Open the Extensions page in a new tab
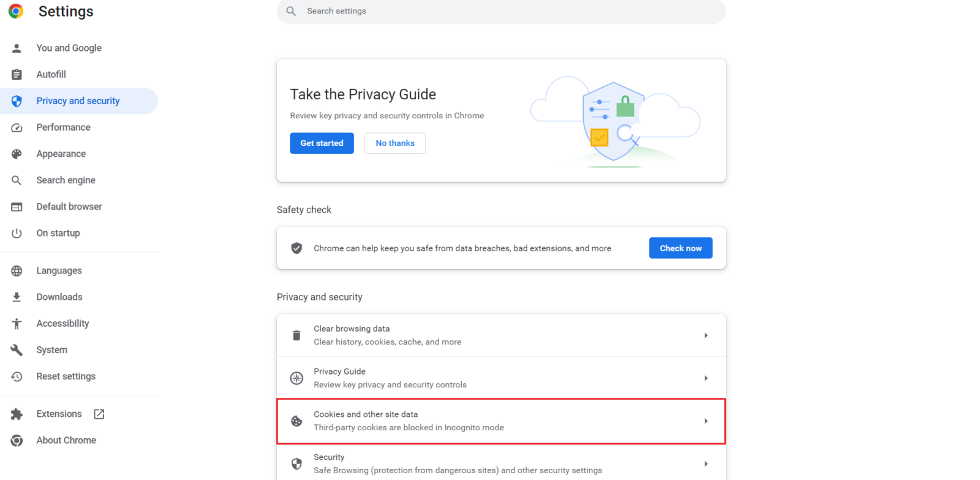Viewport: 980px width, 480px height. 99,414
